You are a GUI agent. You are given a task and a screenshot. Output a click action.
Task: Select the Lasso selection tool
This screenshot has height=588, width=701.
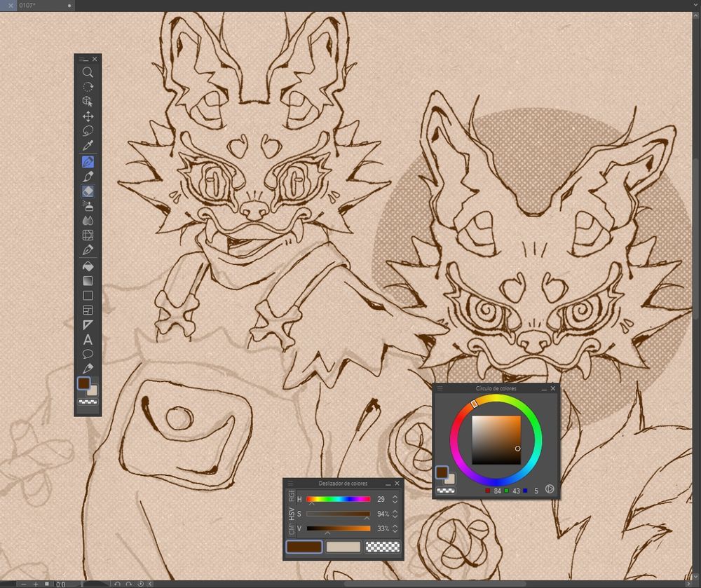coord(88,131)
